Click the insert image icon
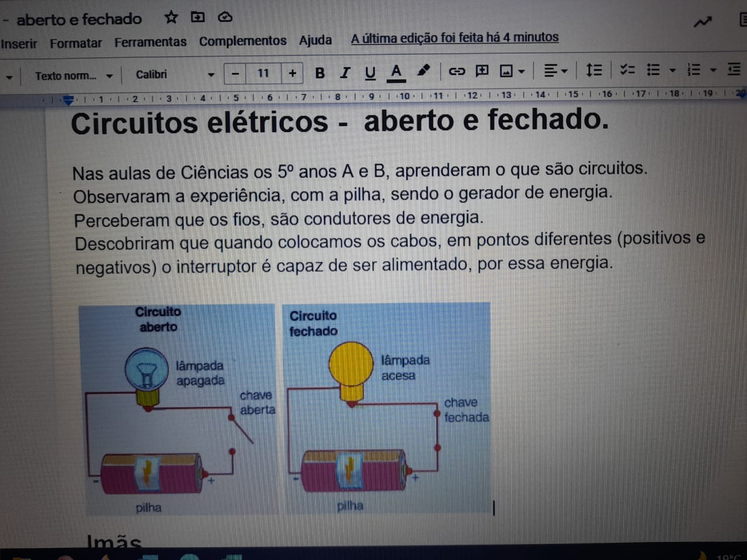Image resolution: width=747 pixels, height=560 pixels. click(507, 71)
